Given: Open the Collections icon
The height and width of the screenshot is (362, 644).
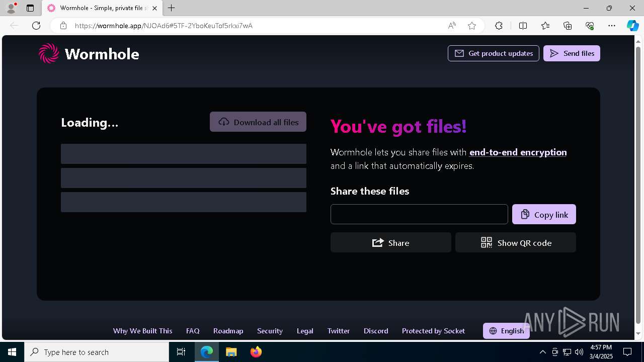Looking at the screenshot, I should pos(568,26).
